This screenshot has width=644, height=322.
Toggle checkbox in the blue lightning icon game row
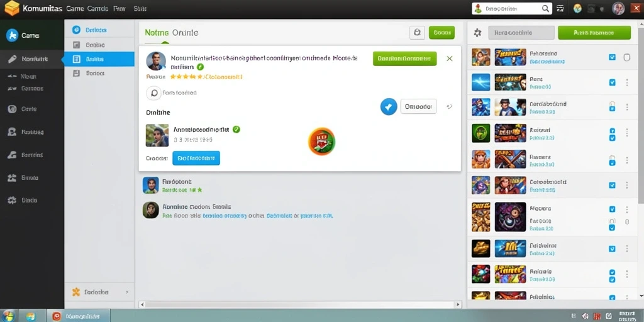pyautogui.click(x=612, y=82)
